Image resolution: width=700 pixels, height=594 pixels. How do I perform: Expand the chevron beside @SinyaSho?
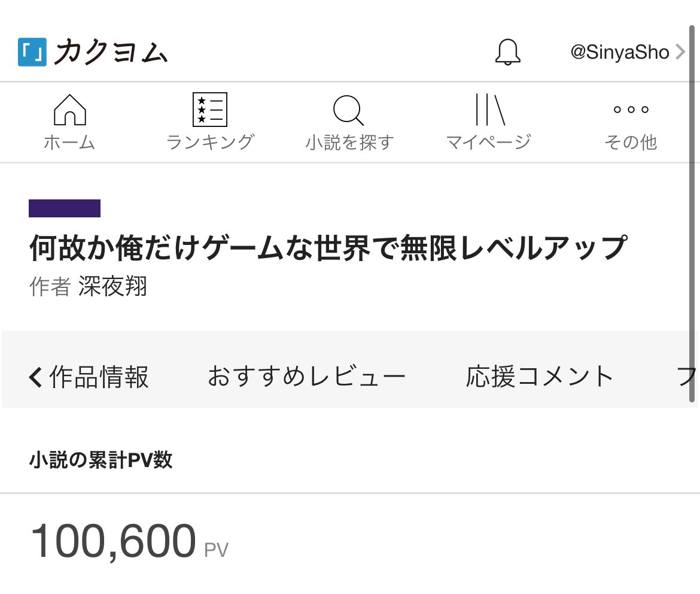click(x=680, y=53)
